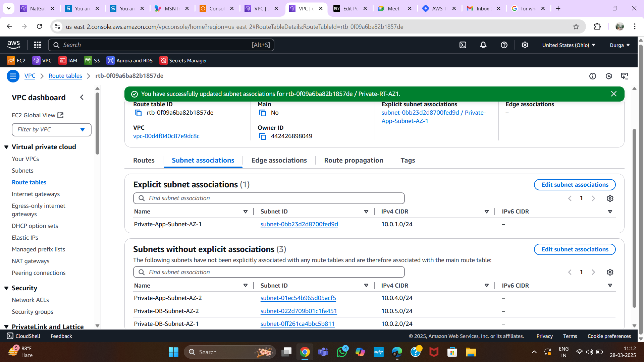Image resolution: width=644 pixels, height=362 pixels.
Task: Focus the AWS console search box
Action: [161, 45]
